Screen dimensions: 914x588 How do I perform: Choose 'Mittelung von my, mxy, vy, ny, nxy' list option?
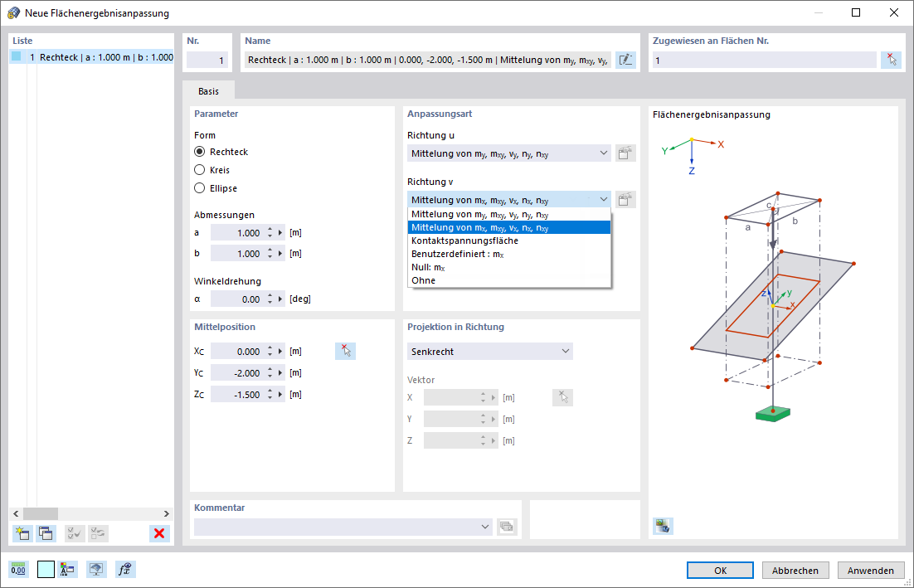point(509,215)
